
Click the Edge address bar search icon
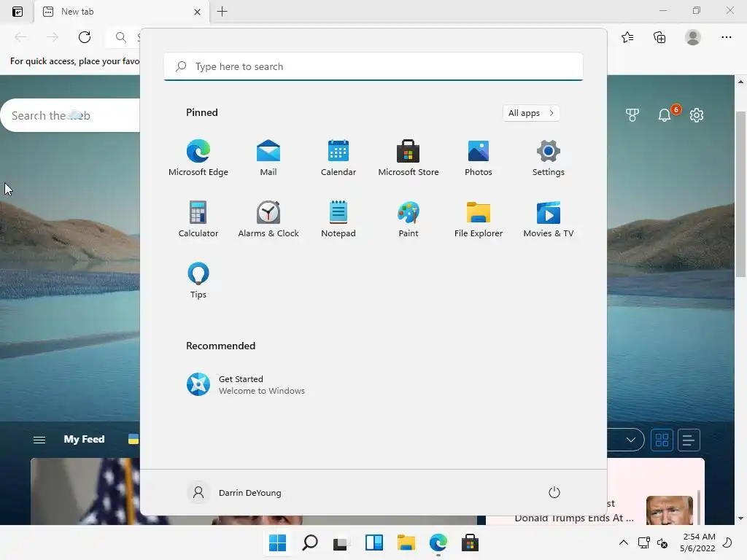[x=121, y=37]
